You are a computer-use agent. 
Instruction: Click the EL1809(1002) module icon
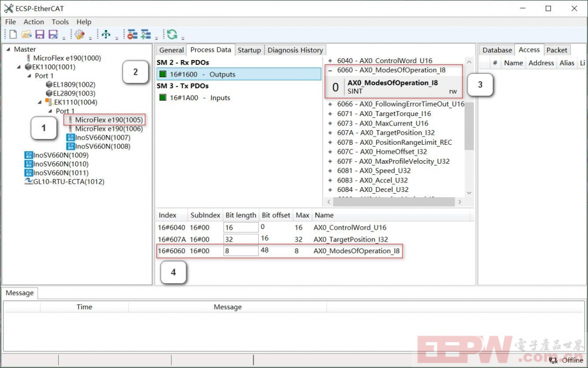point(49,84)
